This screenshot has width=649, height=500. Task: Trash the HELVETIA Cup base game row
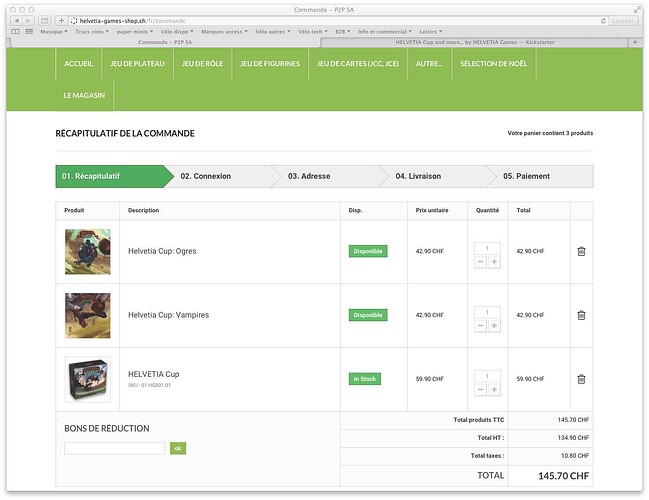click(581, 379)
